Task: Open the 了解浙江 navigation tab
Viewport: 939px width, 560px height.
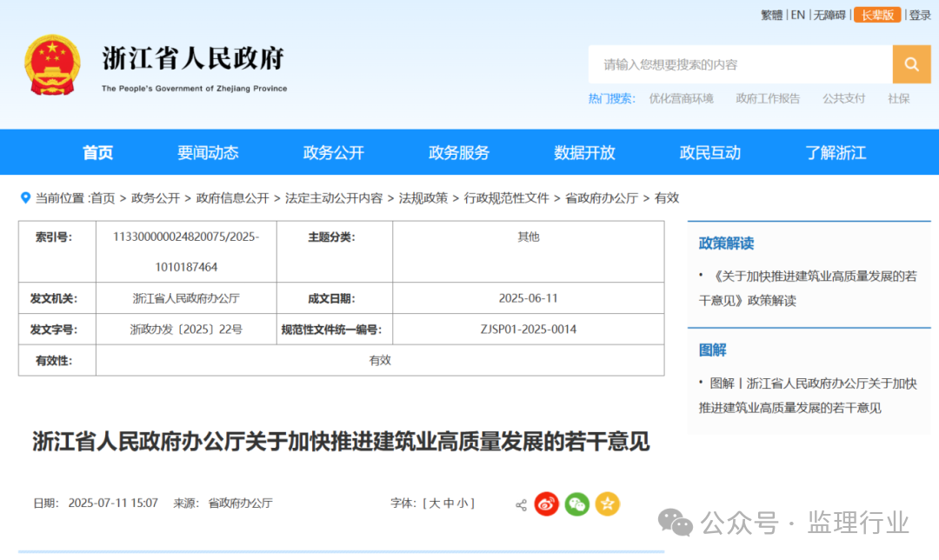Action: [836, 153]
